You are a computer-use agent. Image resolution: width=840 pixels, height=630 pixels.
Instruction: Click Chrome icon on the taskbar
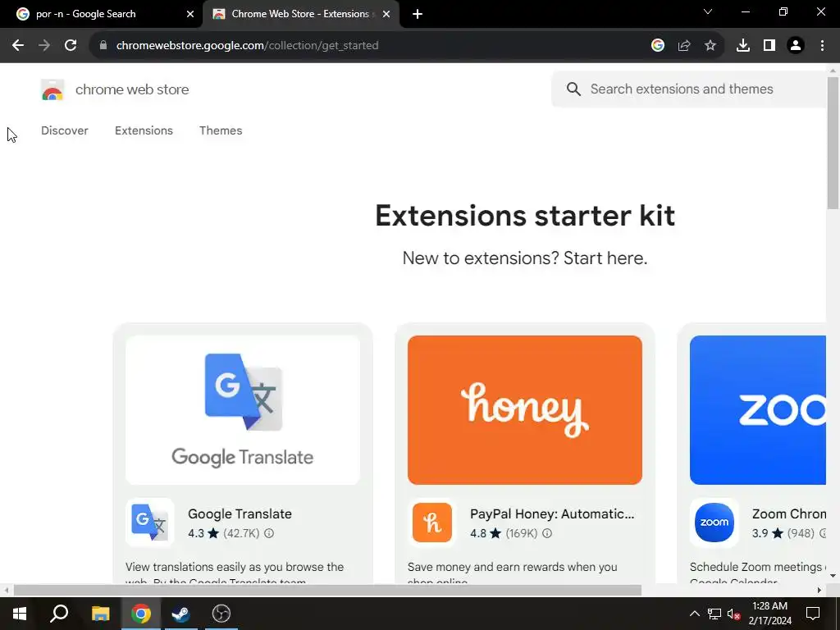point(141,614)
